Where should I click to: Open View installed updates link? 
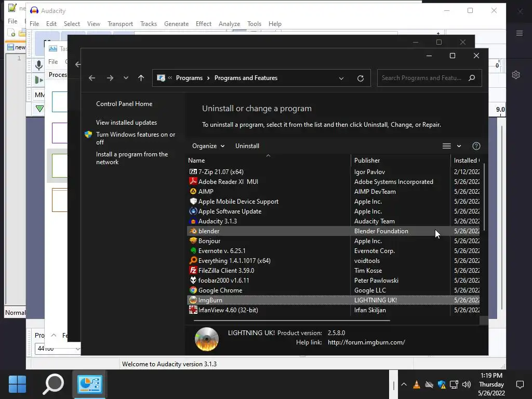[x=126, y=123]
